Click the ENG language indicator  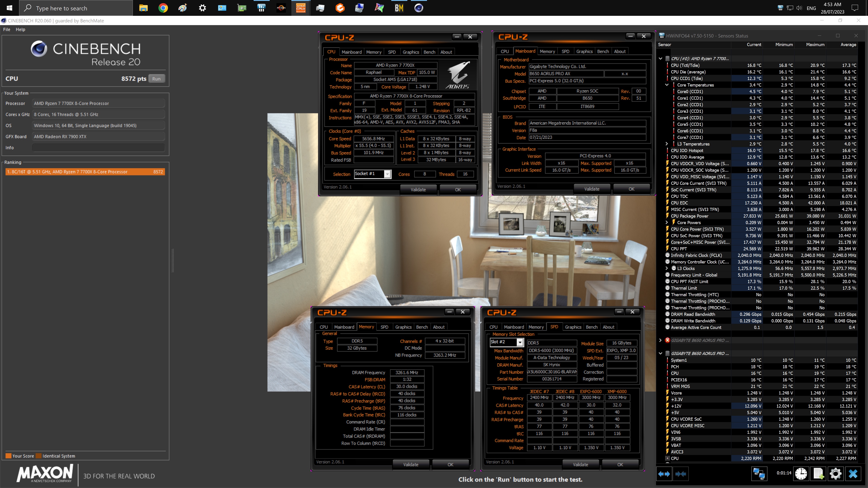coord(811,8)
